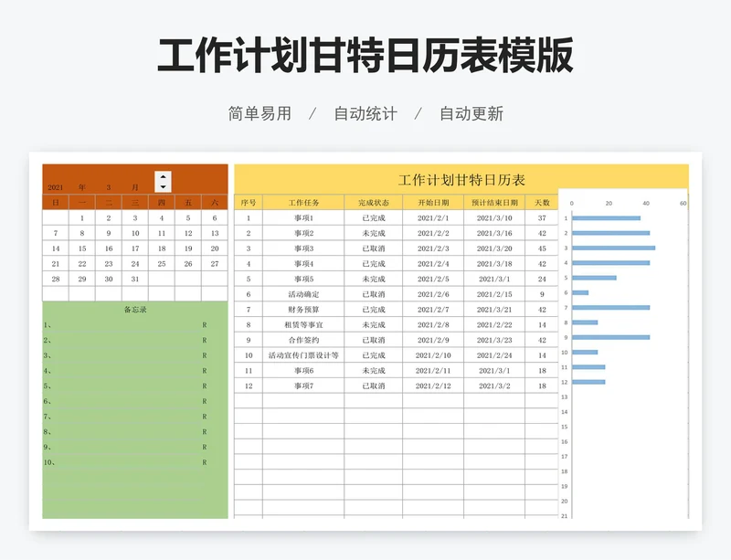Click the 合作签约 task cell

pos(303,340)
